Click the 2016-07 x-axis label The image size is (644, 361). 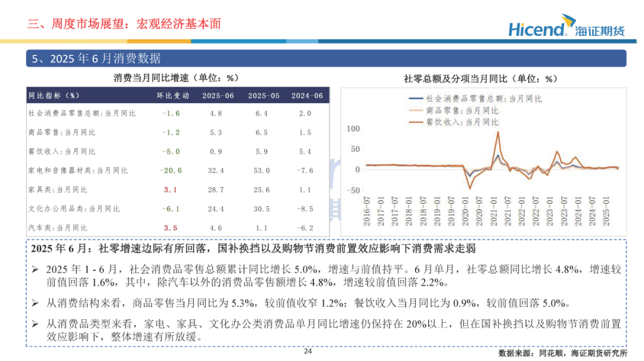pos(367,211)
